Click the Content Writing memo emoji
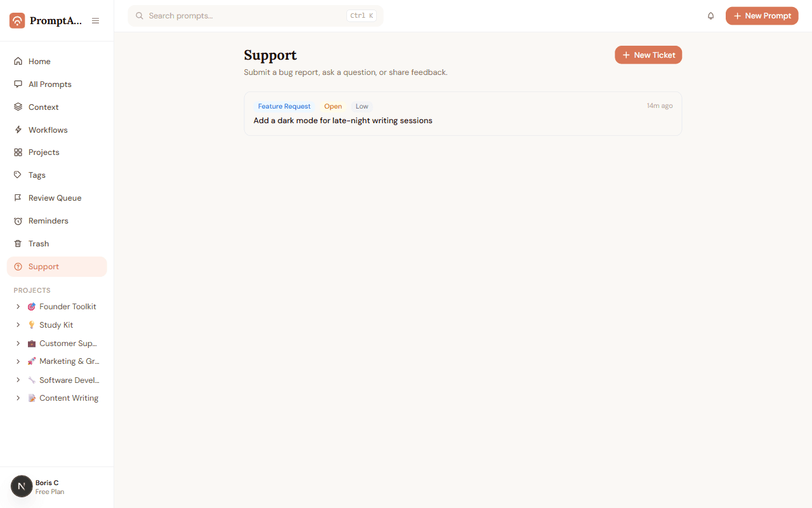The width and height of the screenshot is (812, 508). pos(32,398)
